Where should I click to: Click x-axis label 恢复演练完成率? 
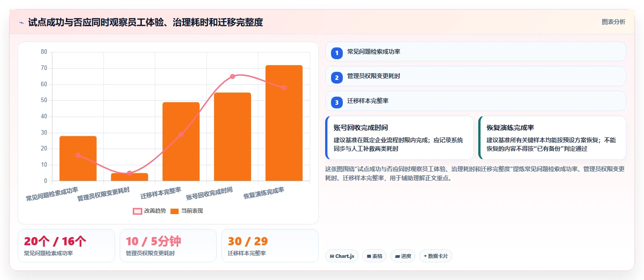click(264, 193)
